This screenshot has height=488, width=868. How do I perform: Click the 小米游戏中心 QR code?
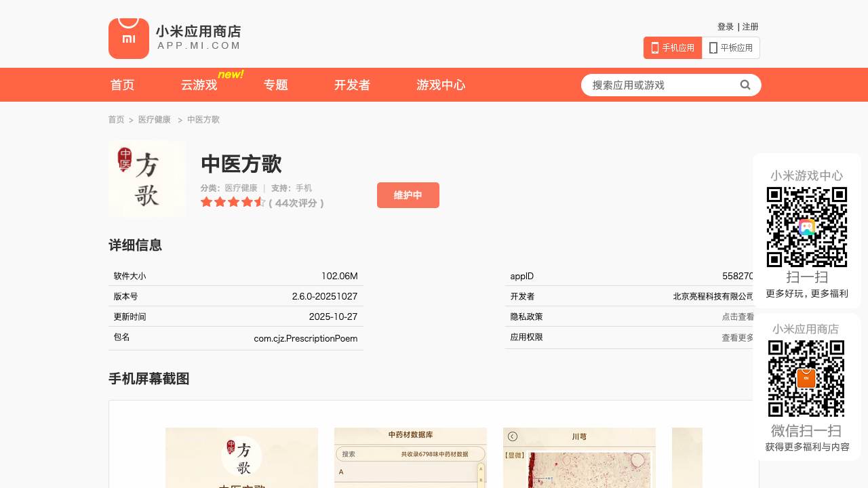(x=807, y=227)
